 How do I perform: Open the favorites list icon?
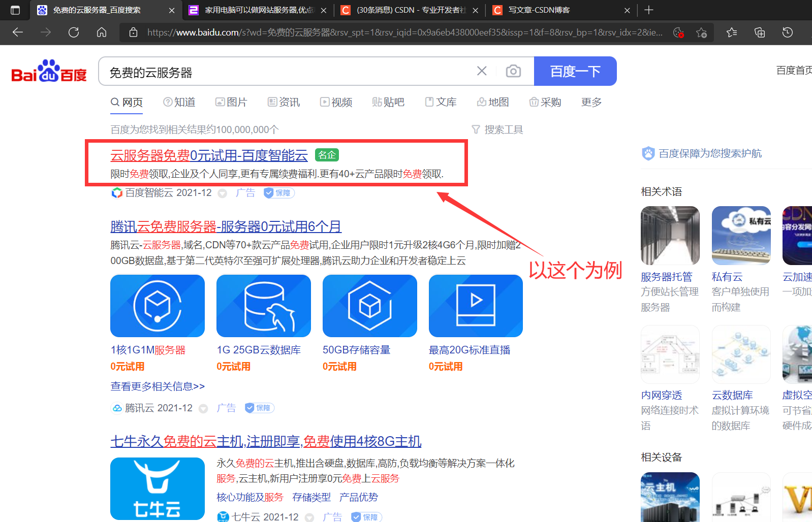pyautogui.click(x=732, y=32)
